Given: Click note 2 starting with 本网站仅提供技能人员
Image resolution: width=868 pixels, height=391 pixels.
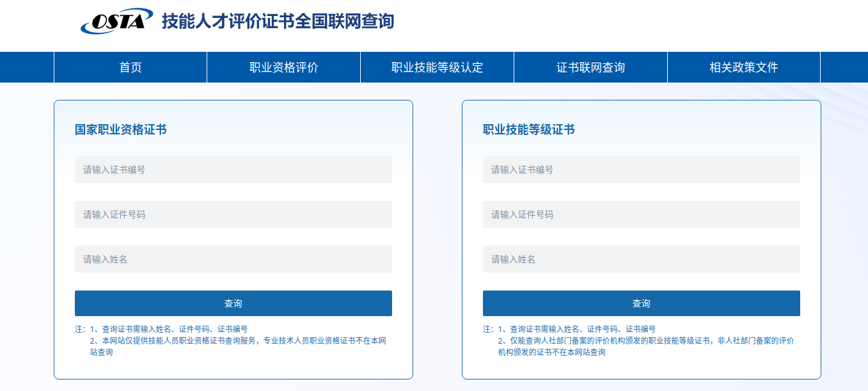Looking at the screenshot, I should 238,346.
